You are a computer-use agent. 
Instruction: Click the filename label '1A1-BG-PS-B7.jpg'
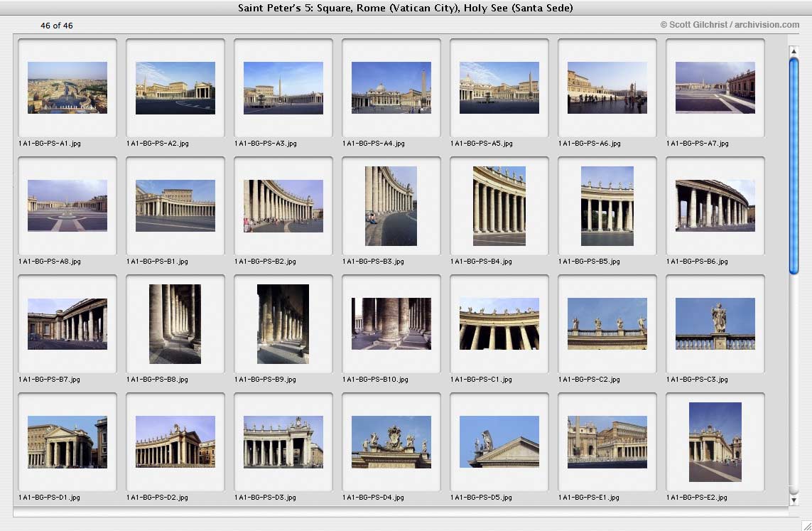pyautogui.click(x=49, y=380)
